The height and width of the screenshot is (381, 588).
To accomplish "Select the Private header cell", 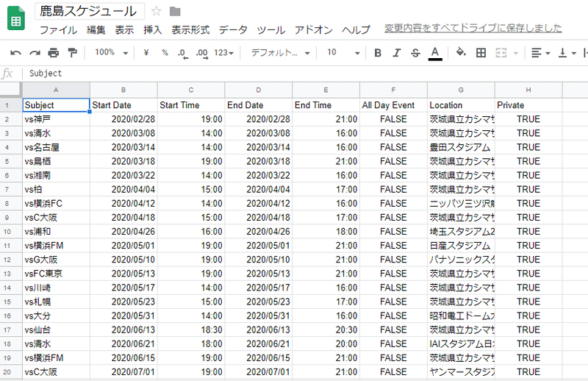I will 528,105.
